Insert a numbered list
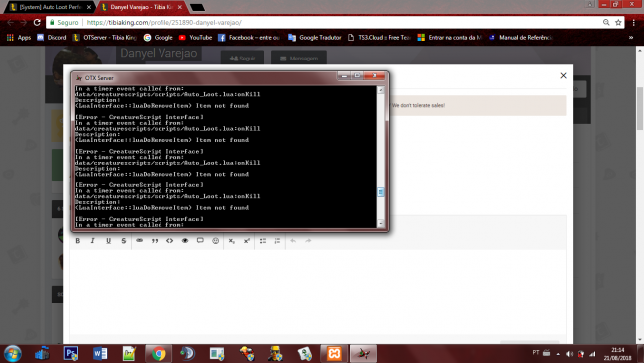 277,241
